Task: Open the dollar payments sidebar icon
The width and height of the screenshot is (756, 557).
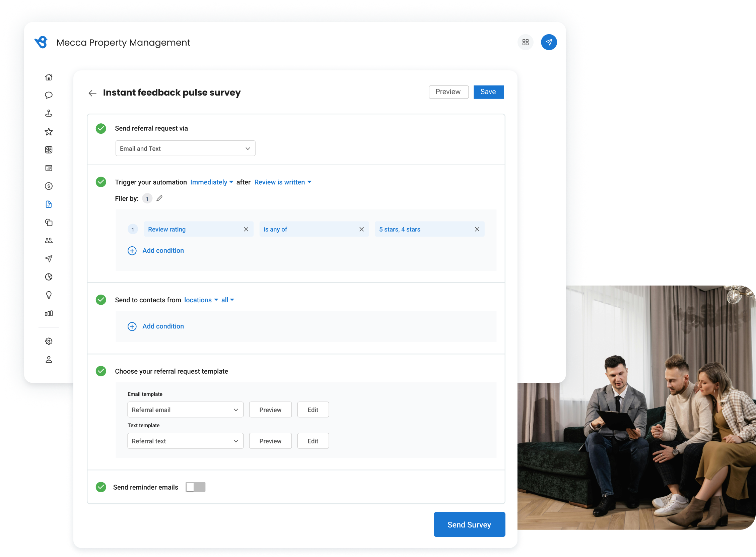Action: pos(49,186)
